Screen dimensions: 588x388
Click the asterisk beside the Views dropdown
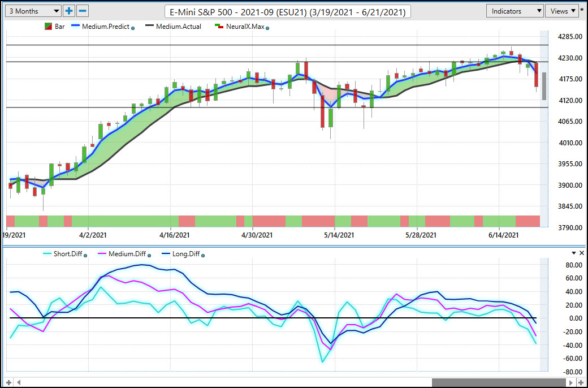tap(582, 11)
